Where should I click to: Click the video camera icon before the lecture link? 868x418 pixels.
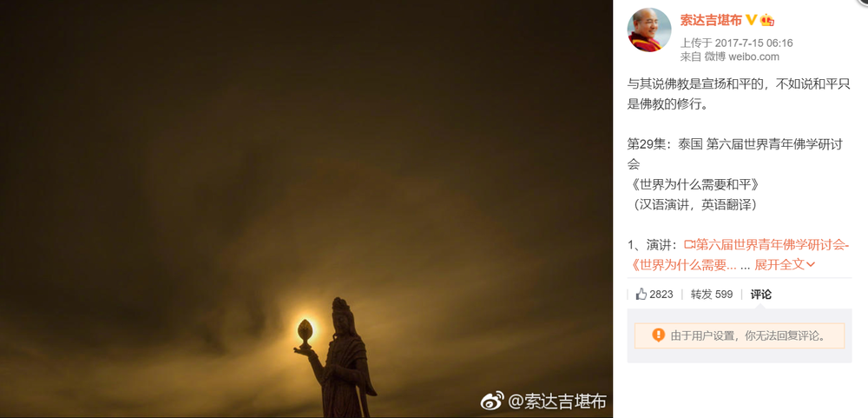coord(689,244)
